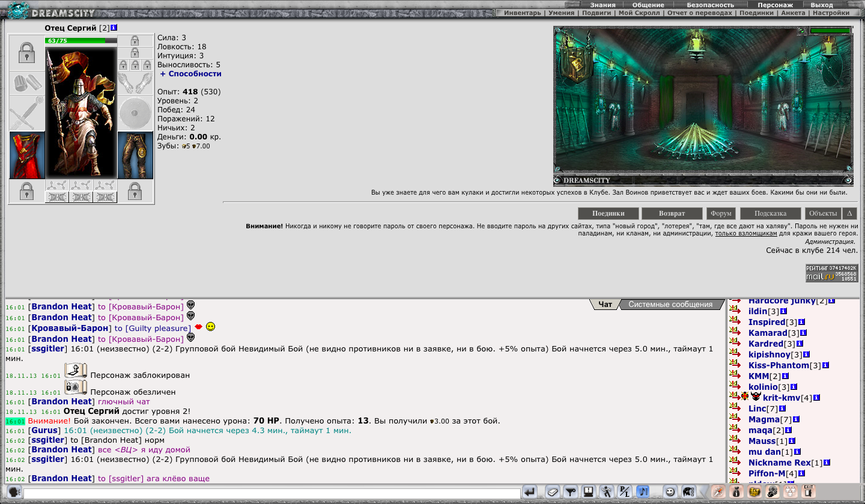Click the speaking head icon beside chat input
This screenshot has height=504, width=865.
(x=14, y=492)
